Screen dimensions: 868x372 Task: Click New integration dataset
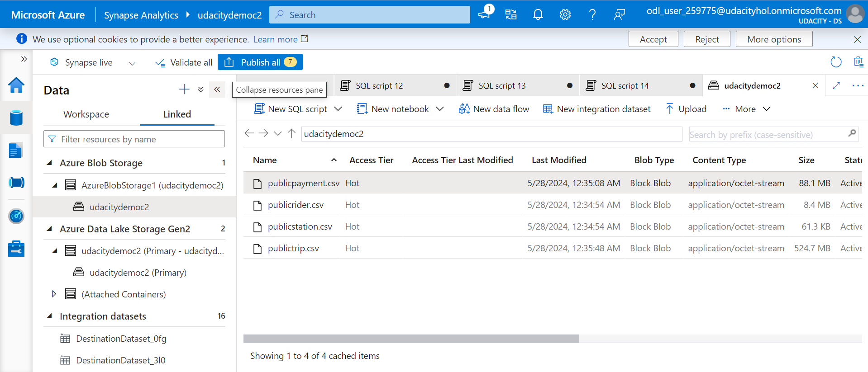(x=597, y=109)
